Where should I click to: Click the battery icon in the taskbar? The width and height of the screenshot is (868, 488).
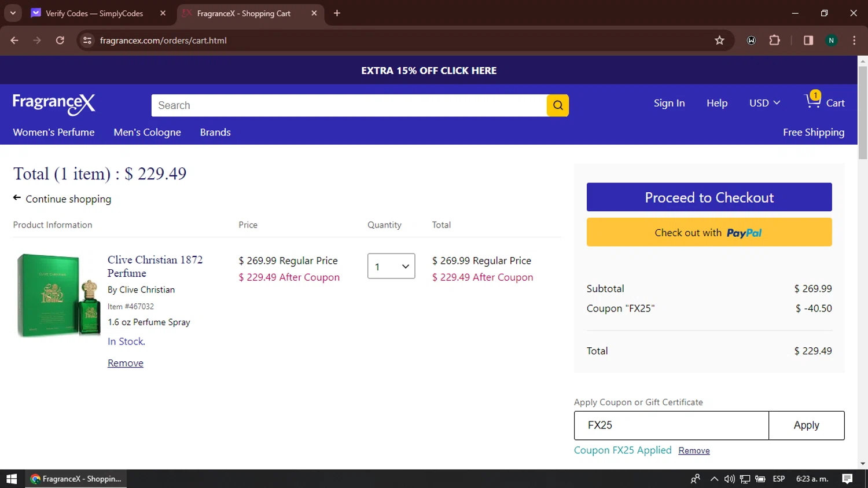[760, 479]
